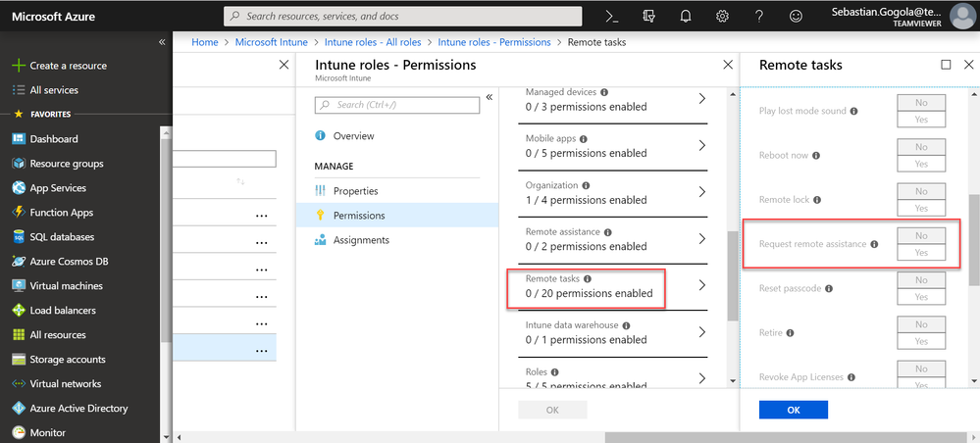
Task: Set Request remote assistance to Yes
Action: [x=921, y=253]
